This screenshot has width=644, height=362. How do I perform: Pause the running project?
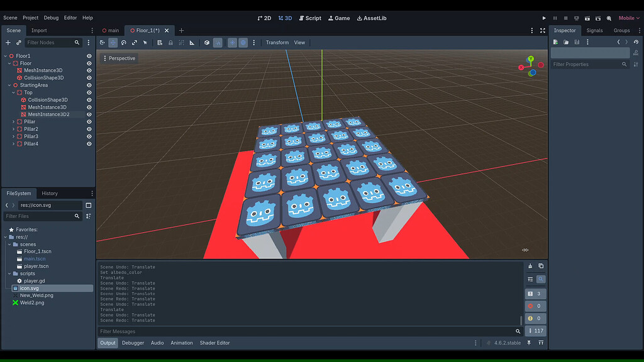[x=555, y=18]
